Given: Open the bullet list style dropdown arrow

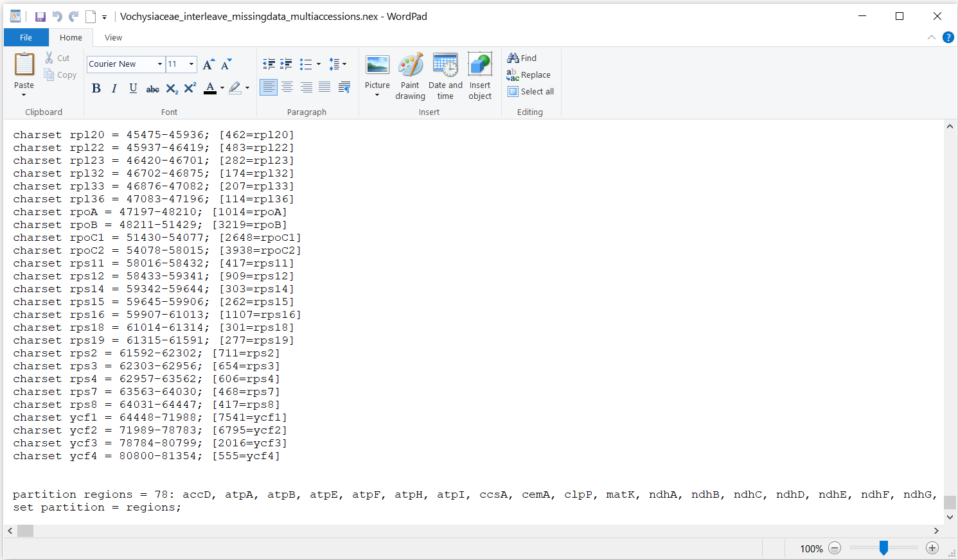Looking at the screenshot, I should (319, 64).
